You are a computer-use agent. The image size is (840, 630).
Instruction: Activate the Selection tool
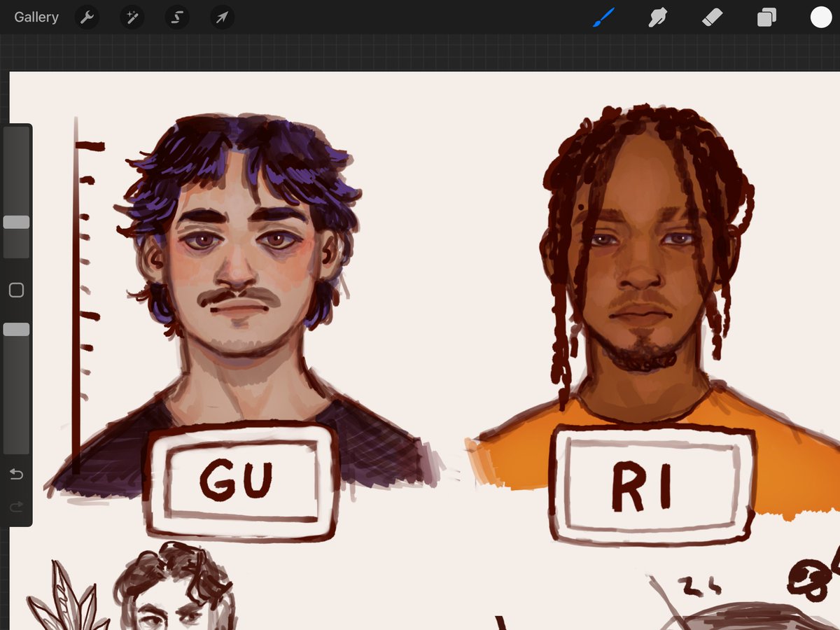click(177, 17)
